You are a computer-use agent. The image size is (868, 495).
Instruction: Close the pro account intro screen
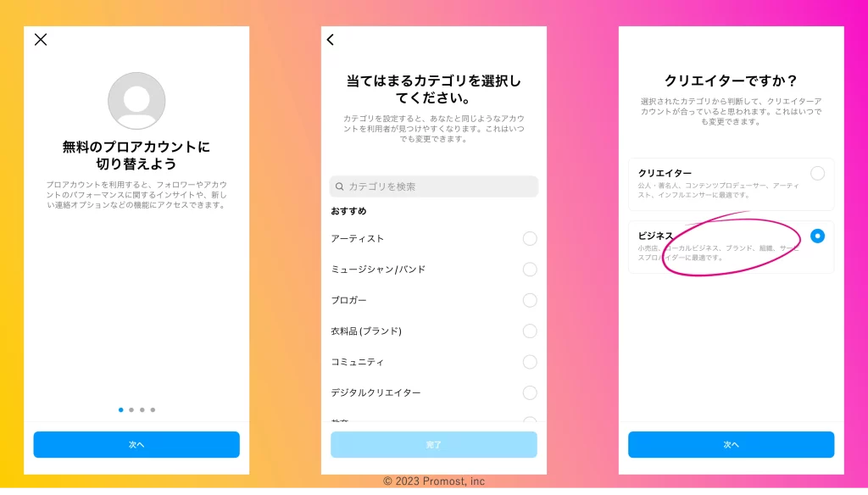coord(41,39)
